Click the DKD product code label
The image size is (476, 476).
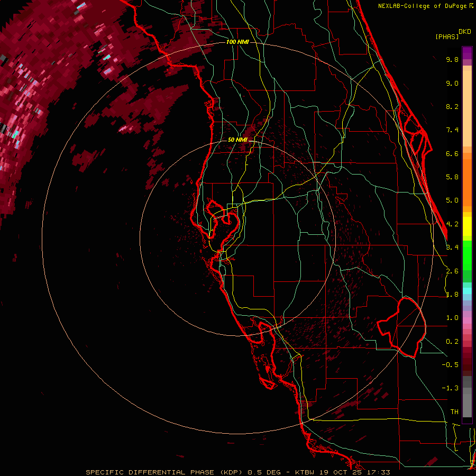[x=465, y=32]
